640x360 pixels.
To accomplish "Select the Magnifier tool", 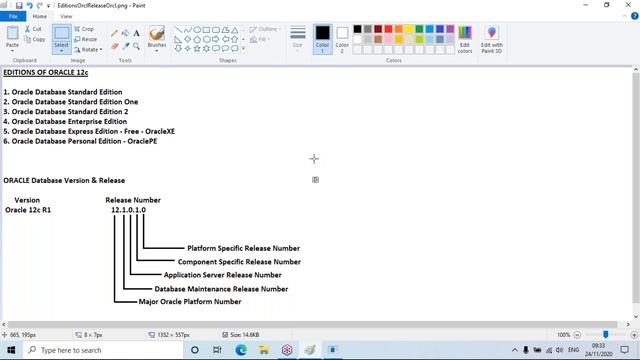I will (136, 46).
